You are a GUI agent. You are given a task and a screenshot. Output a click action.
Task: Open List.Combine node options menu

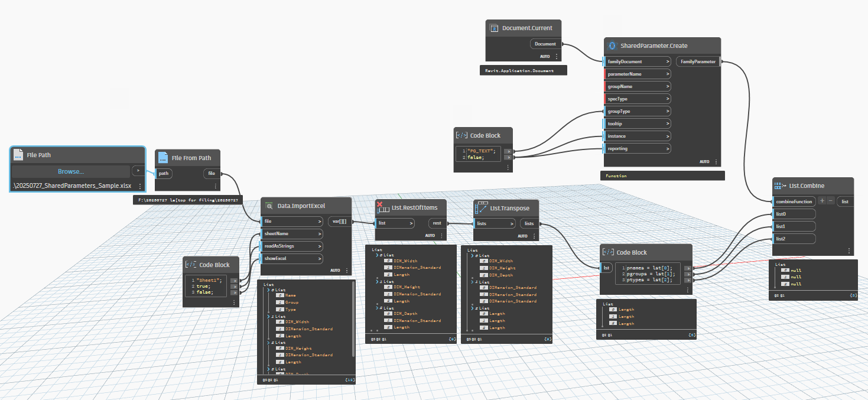pos(849,251)
